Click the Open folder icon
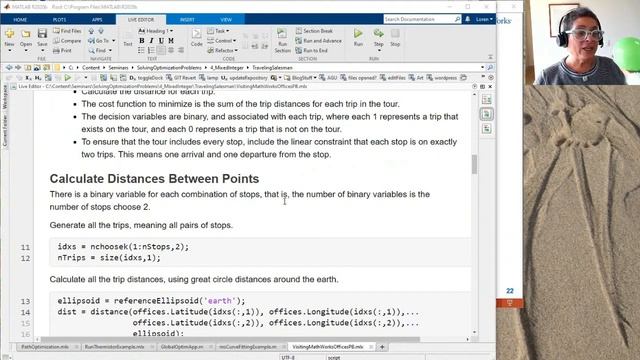Viewport: 640px width, 360px height. click(26, 34)
